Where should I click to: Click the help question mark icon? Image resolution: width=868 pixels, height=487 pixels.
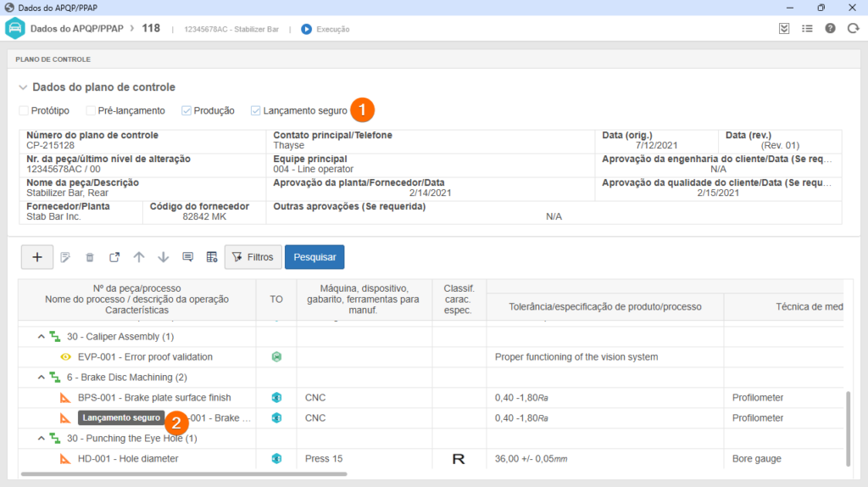[x=830, y=28]
